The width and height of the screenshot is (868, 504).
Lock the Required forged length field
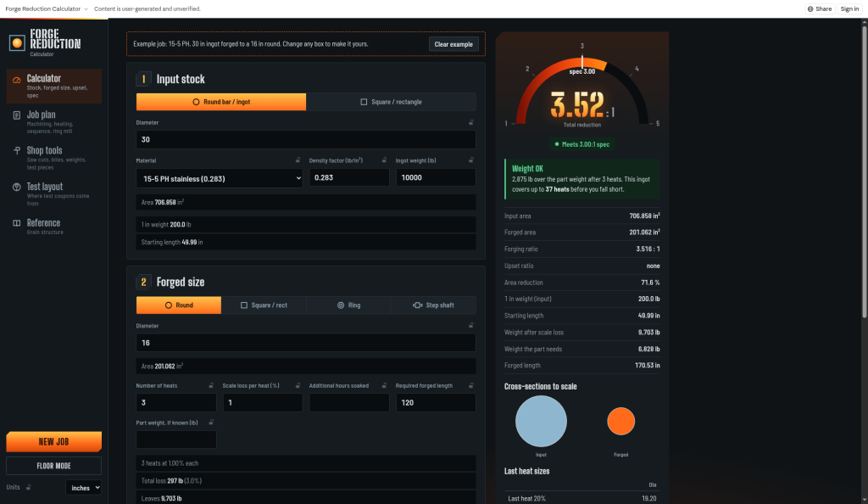(x=471, y=385)
